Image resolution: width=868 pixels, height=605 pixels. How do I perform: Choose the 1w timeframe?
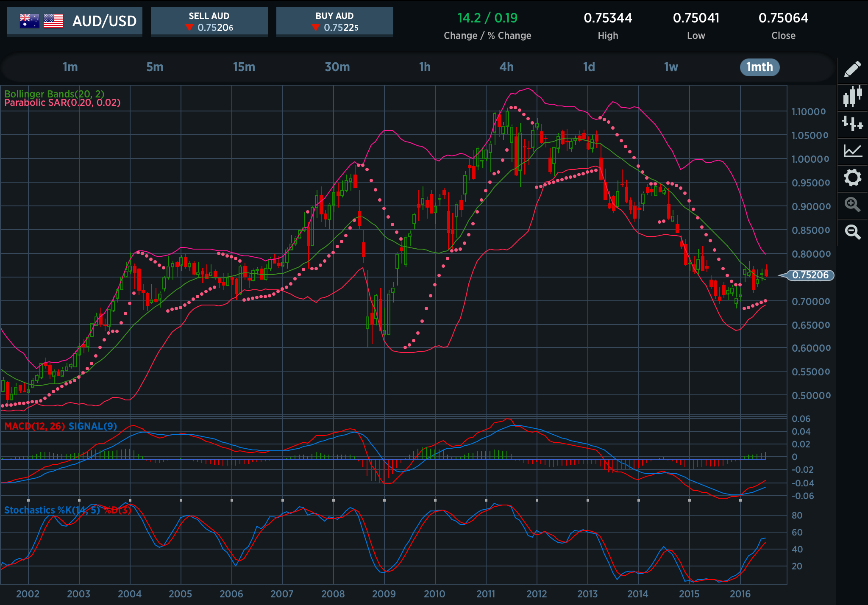pos(671,67)
